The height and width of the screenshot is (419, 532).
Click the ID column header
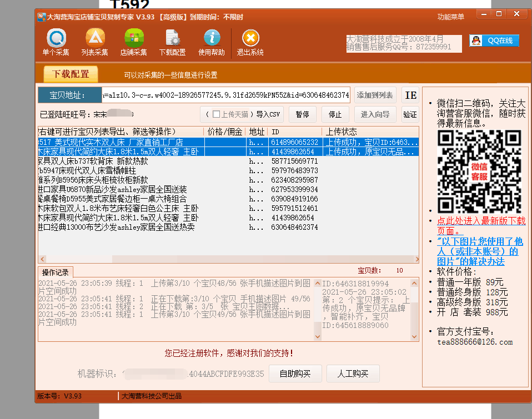[295, 132]
